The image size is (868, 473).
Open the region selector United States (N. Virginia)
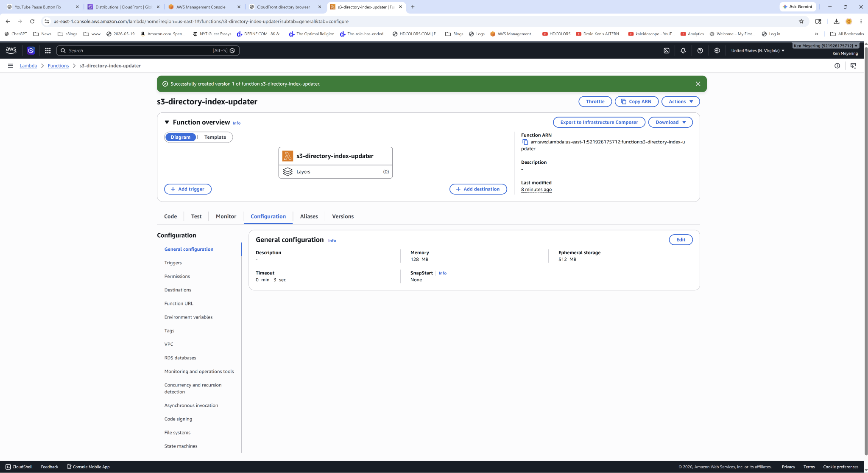[x=758, y=50]
